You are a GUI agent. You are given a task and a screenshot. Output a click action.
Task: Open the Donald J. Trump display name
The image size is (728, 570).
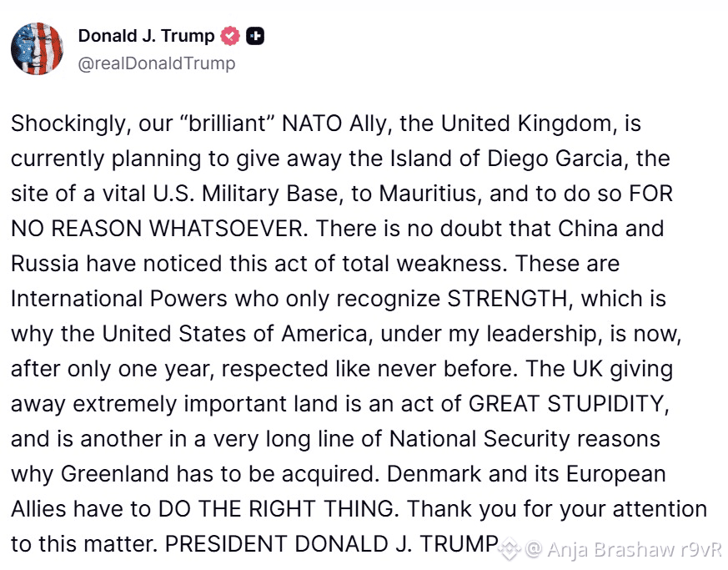pos(146,36)
